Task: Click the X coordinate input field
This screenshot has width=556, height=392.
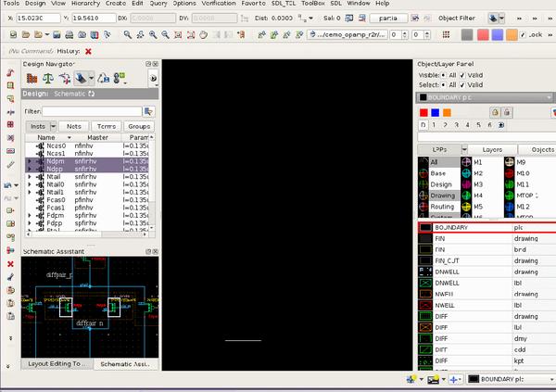Action: pos(40,18)
